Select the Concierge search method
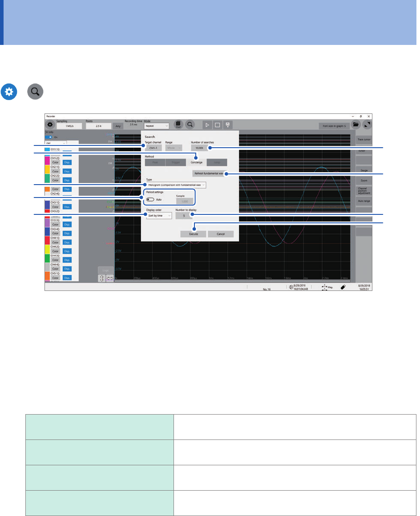The width and height of the screenshot is (420, 516). [197, 162]
